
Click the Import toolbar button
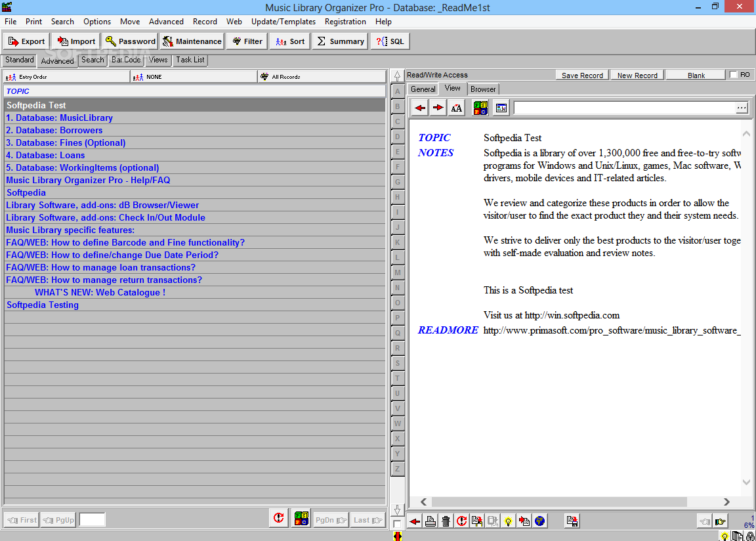pyautogui.click(x=76, y=41)
